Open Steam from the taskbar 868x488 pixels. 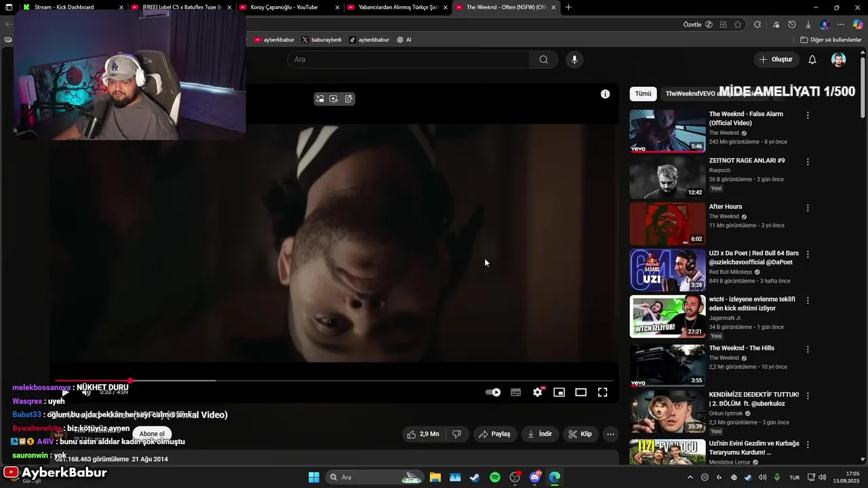[475, 477]
